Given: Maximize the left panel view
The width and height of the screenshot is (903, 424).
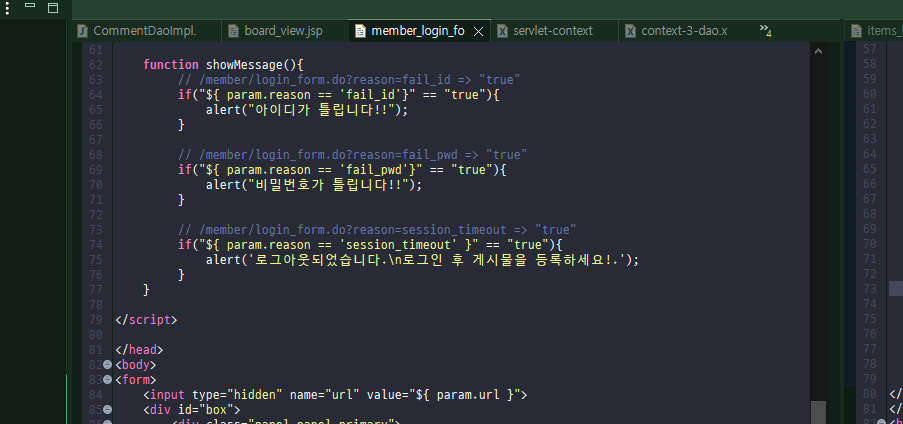Looking at the screenshot, I should [x=52, y=7].
